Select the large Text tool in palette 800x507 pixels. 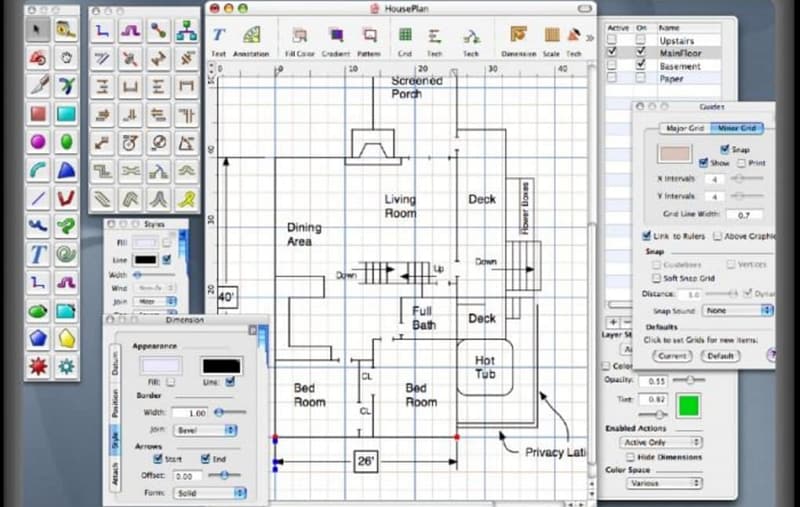[x=38, y=254]
